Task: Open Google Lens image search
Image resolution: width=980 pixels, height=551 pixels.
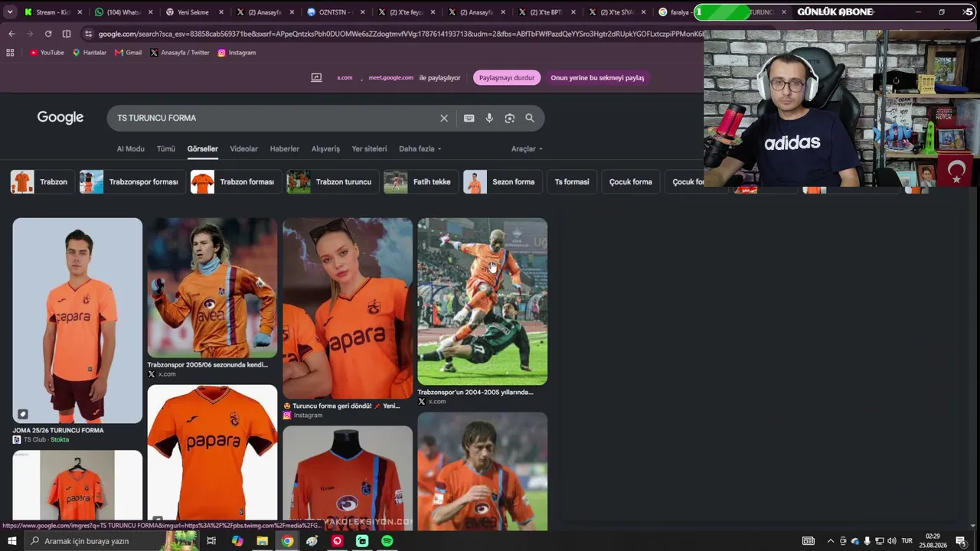Action: tap(509, 118)
